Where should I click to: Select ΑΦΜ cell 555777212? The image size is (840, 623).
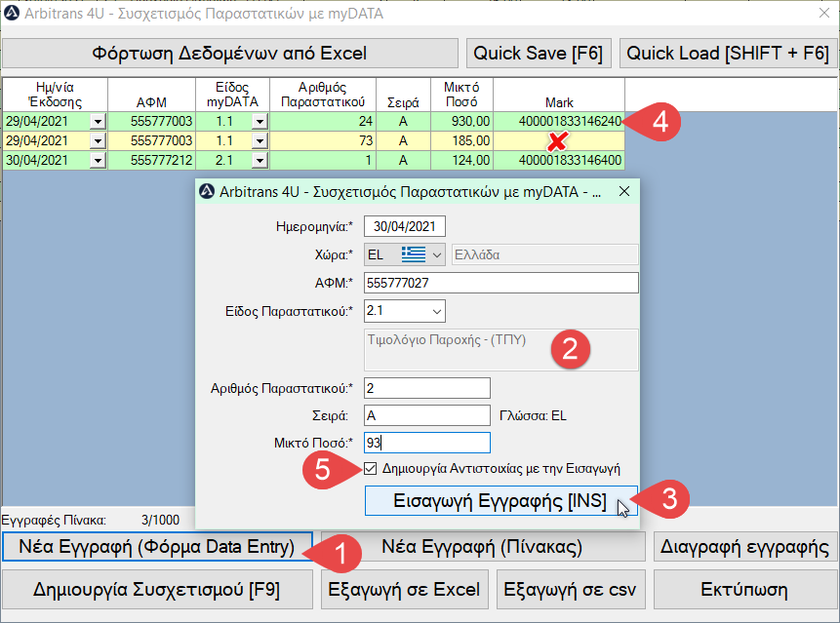pos(151,160)
